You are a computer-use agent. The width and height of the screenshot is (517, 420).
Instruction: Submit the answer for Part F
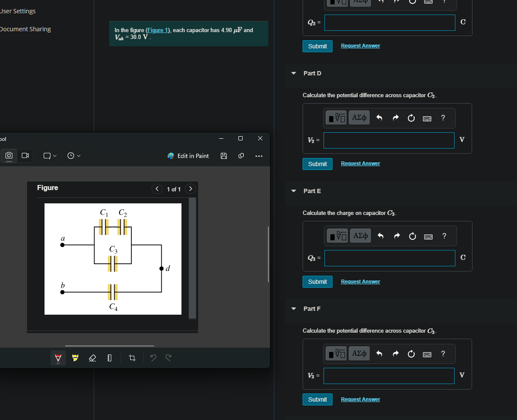click(317, 399)
